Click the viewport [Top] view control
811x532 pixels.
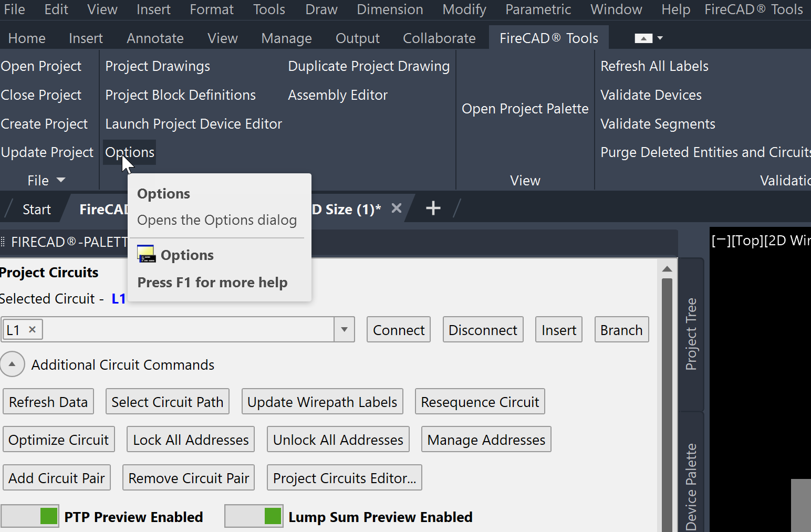(746, 240)
